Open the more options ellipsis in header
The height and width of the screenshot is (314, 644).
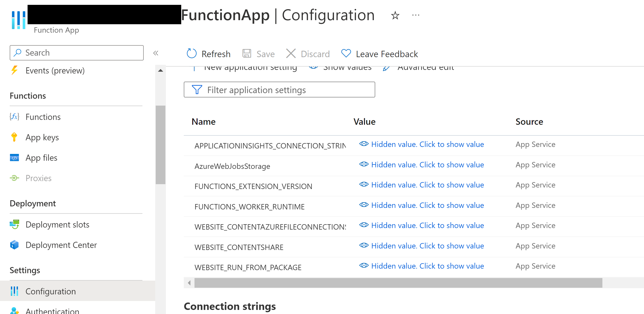pyautogui.click(x=416, y=16)
